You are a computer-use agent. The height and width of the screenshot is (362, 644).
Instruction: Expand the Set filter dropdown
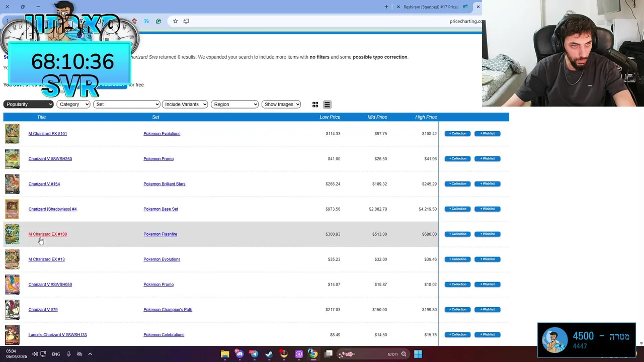point(126,104)
